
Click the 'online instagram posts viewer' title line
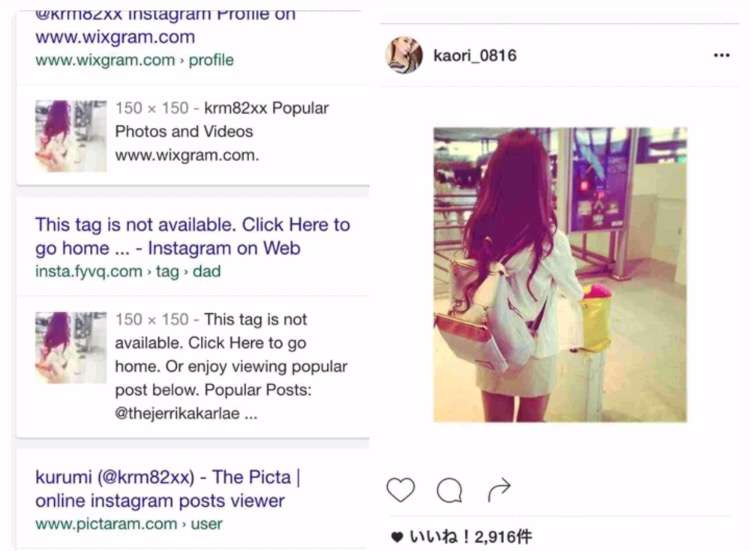pos(160,501)
